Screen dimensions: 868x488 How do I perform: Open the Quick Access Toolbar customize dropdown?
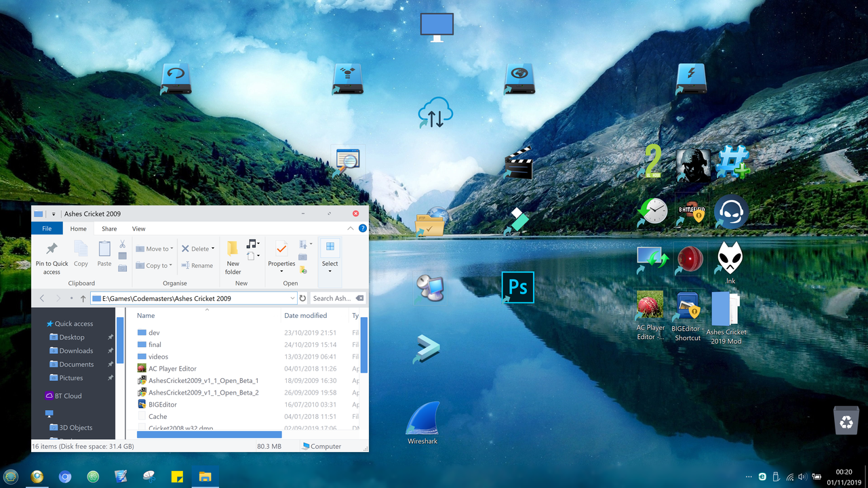pos(54,213)
